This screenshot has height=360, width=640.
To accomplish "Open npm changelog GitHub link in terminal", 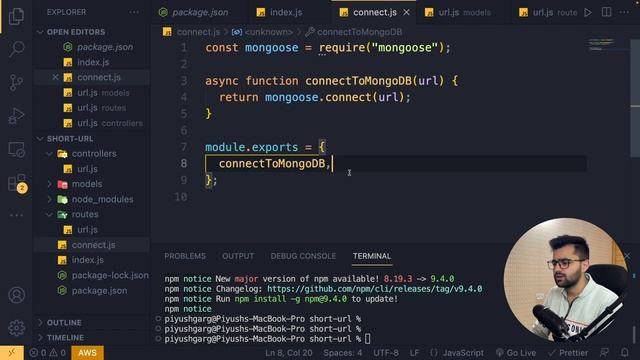I will (x=375, y=289).
